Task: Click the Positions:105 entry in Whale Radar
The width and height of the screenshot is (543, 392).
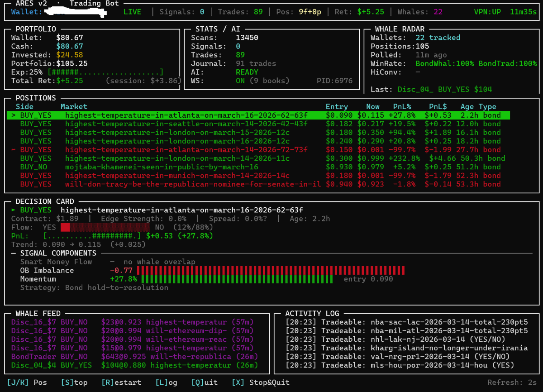Action: click(400, 47)
